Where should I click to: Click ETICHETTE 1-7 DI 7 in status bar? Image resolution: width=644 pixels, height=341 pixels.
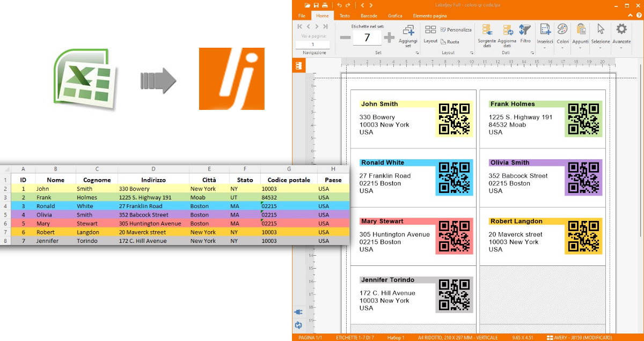pos(354,338)
